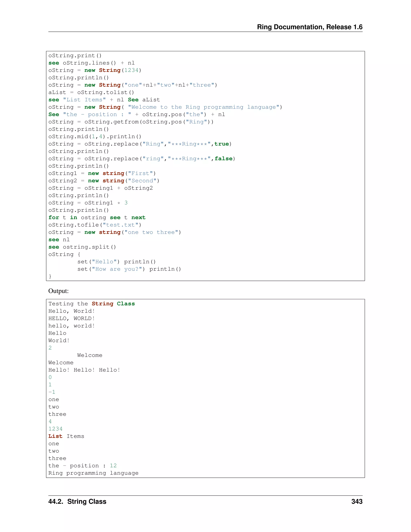This screenshot has width=411, height=532.
Task: Click the 'Hello! Hello! Hello!' output line
Action: 84,370
